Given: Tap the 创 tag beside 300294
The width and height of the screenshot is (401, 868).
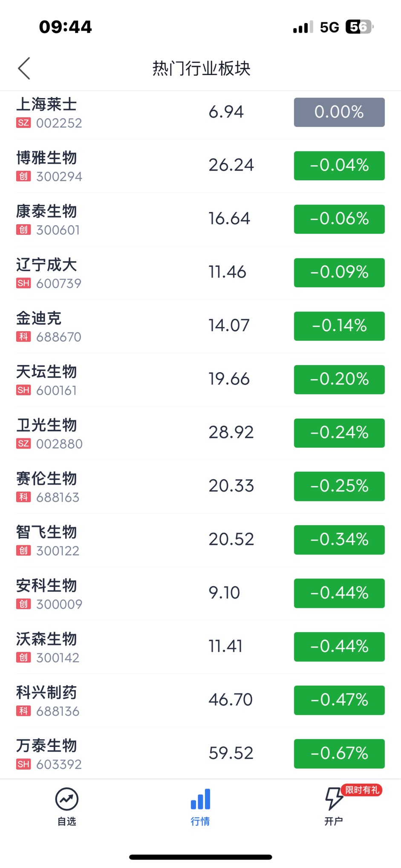Looking at the screenshot, I should click(23, 176).
